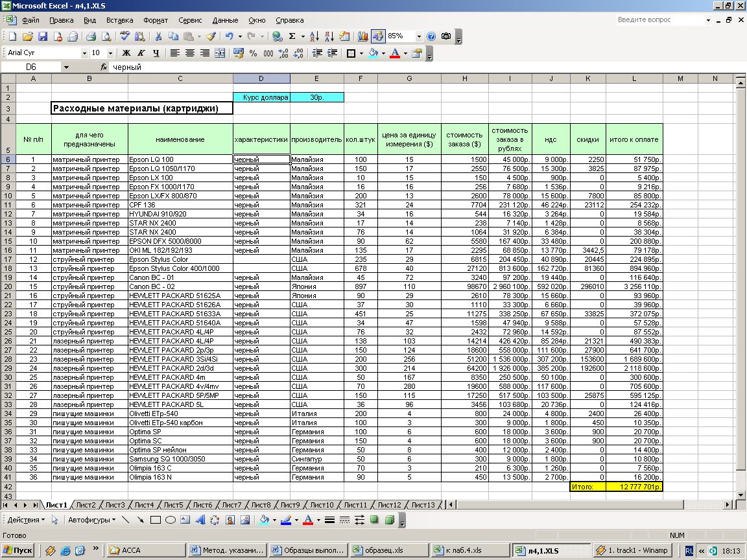The height and width of the screenshot is (560, 747).
Task: Select the Rectangle drawing tool
Action: [x=156, y=520]
